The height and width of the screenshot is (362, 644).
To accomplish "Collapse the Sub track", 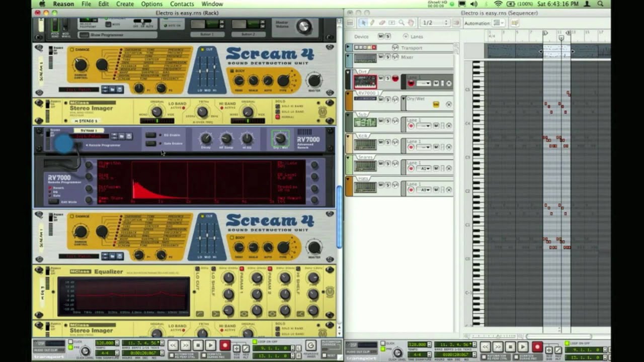I will coord(348,115).
